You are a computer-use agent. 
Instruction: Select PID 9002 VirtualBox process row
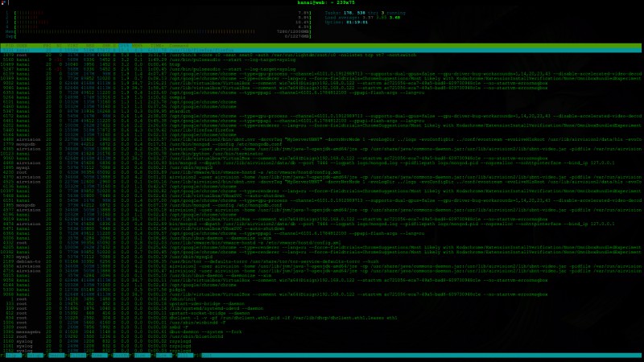click(x=320, y=83)
